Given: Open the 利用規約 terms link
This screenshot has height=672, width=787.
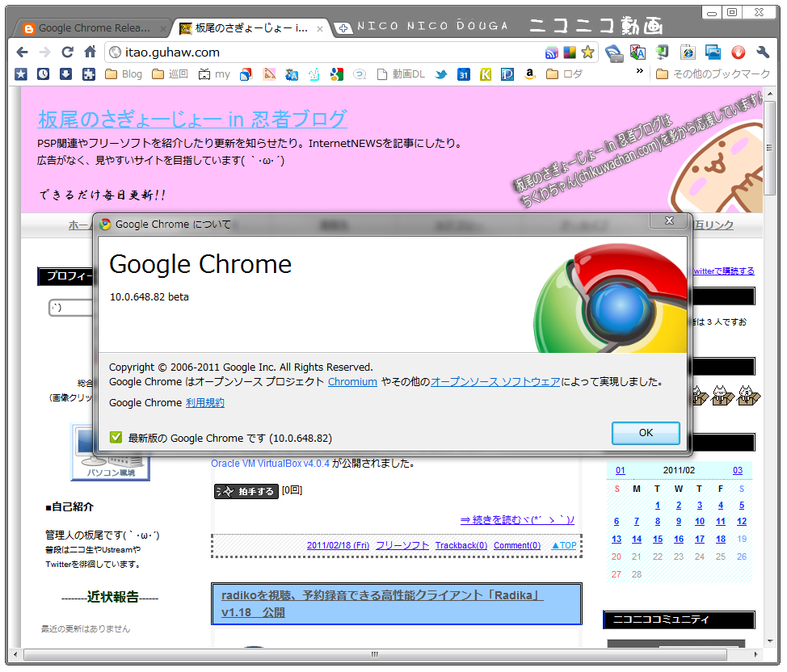Looking at the screenshot, I should (204, 402).
